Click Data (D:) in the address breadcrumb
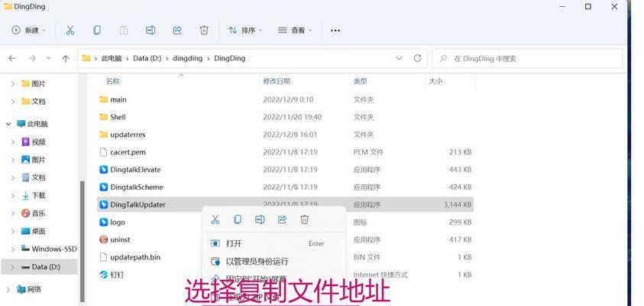644x306 pixels. pyautogui.click(x=147, y=58)
